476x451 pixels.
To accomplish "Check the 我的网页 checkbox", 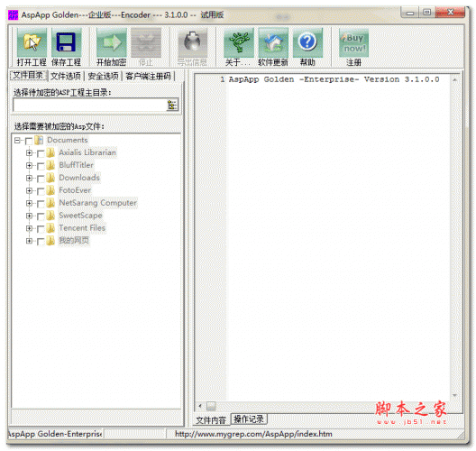I will 41,242.
